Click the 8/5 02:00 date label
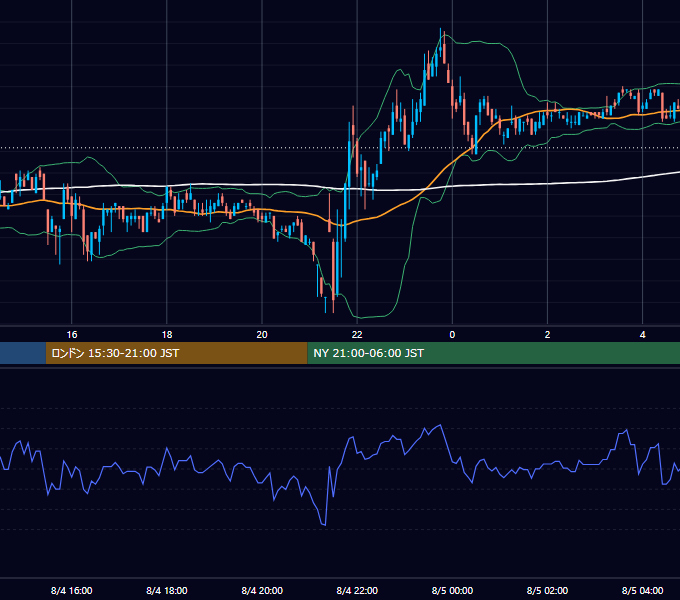Image resolution: width=680 pixels, height=600 pixels. [x=547, y=590]
